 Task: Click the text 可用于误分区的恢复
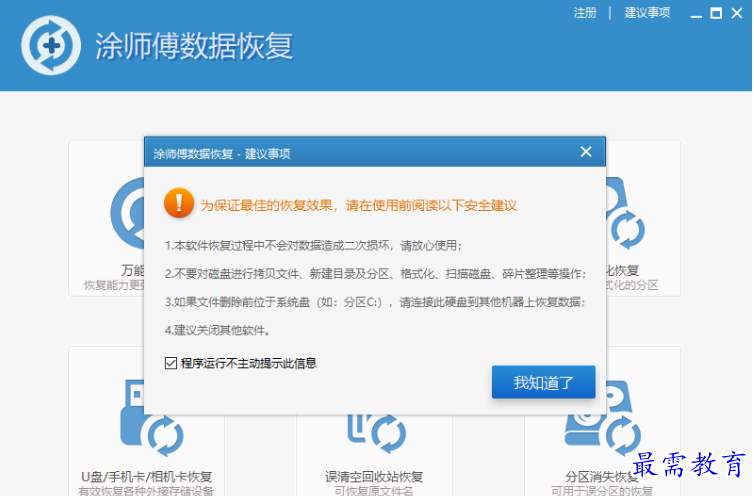(602, 491)
